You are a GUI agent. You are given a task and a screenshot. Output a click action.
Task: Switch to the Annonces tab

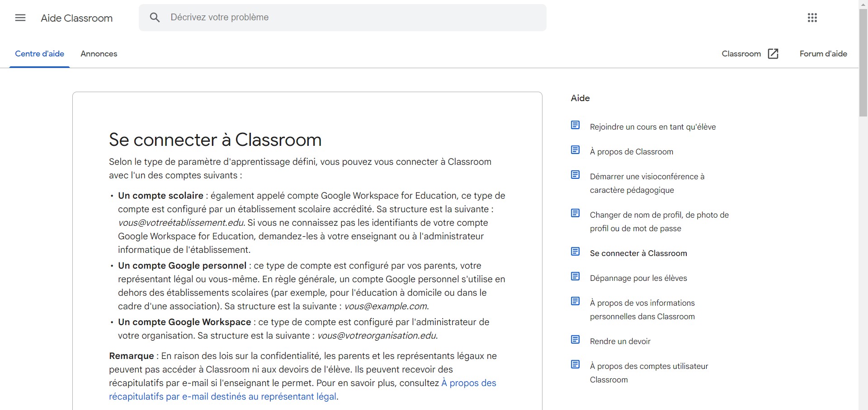(99, 54)
